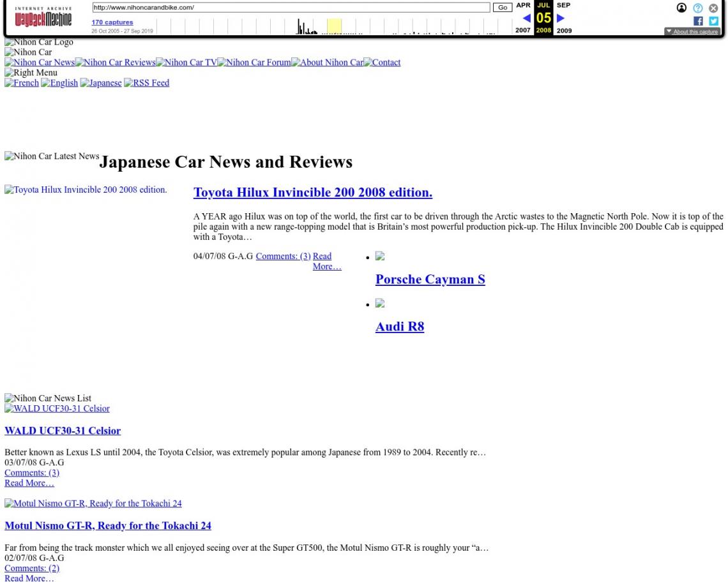
Task: Open the user account icon
Action: click(681, 8)
